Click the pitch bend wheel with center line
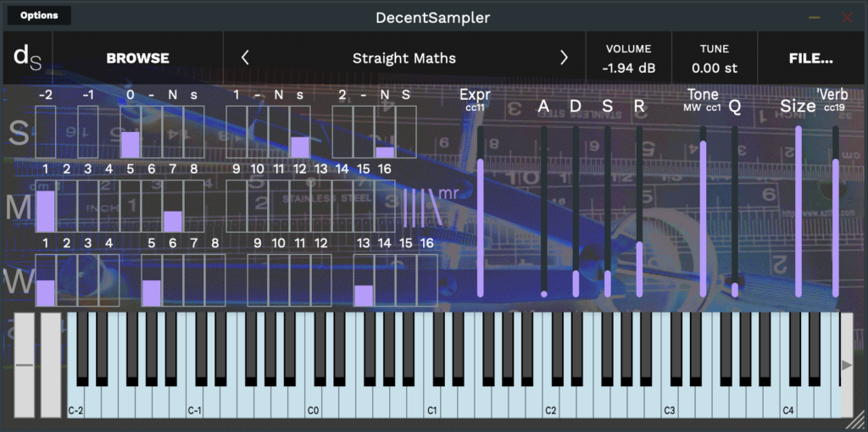The image size is (868, 432). [24, 365]
